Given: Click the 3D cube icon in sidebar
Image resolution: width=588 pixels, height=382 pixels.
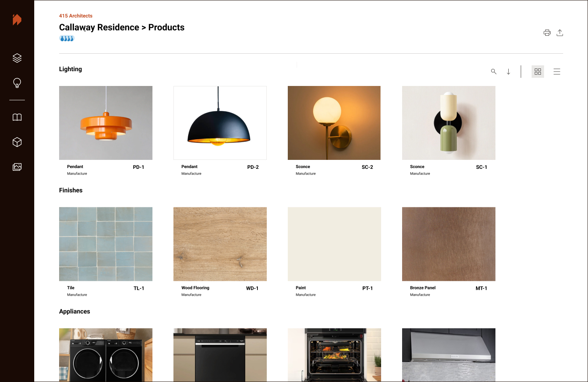Looking at the screenshot, I should pyautogui.click(x=17, y=142).
